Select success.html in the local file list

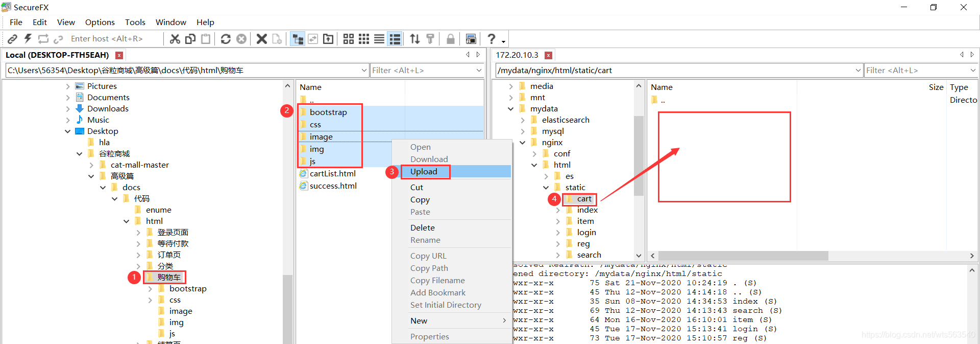[x=333, y=186]
